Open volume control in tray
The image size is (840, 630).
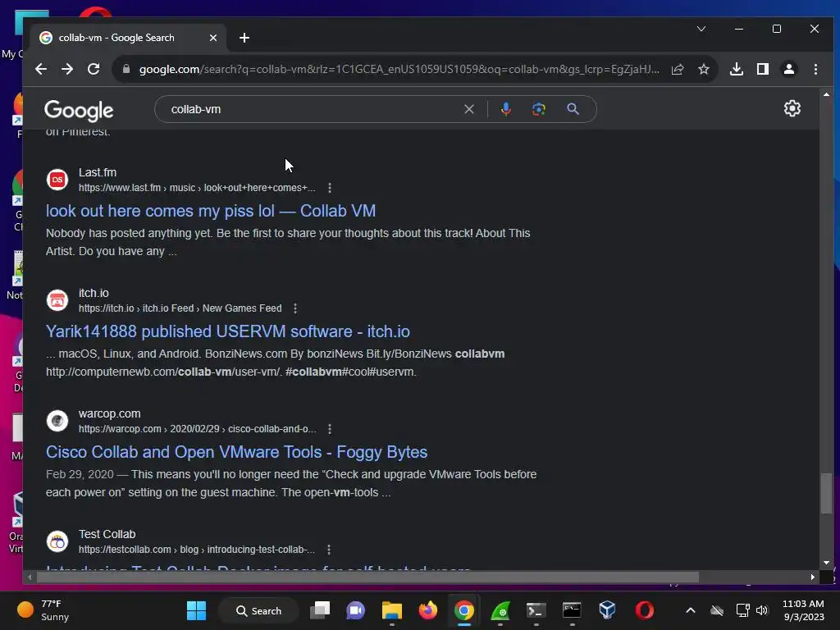[762, 610]
